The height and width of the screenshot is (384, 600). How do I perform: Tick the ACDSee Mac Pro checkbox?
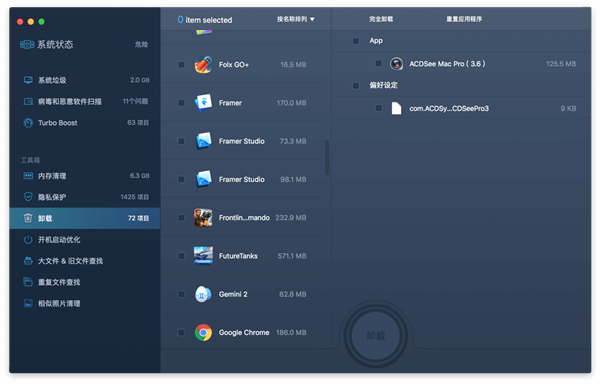coord(378,63)
